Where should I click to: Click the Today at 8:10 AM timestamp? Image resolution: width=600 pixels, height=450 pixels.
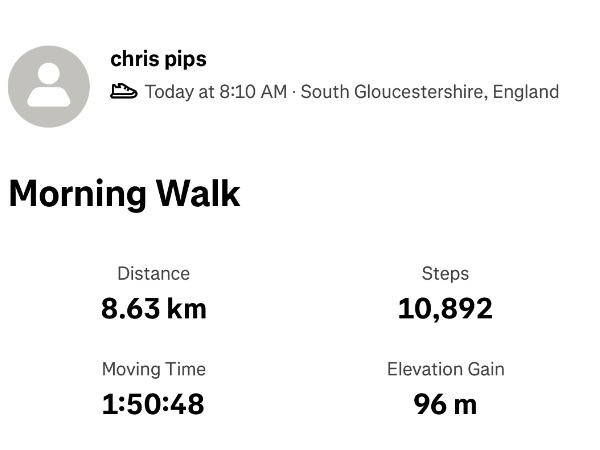(x=215, y=92)
